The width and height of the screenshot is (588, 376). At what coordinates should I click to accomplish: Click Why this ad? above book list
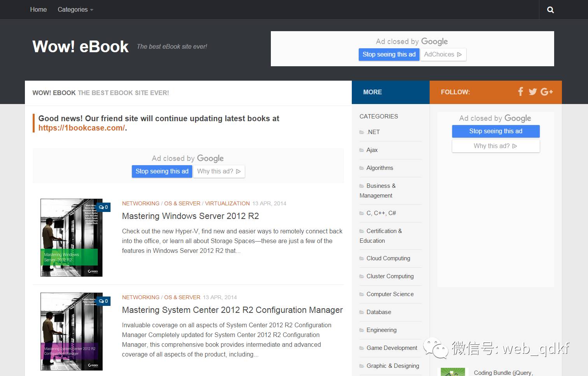click(x=219, y=171)
